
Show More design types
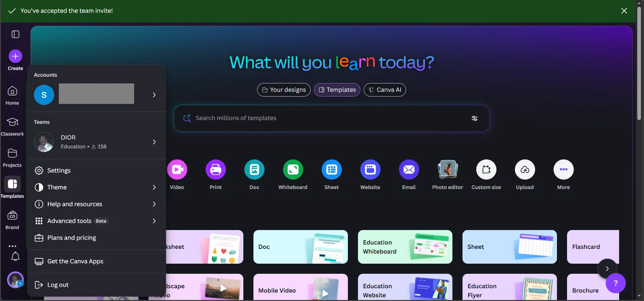pos(564,170)
